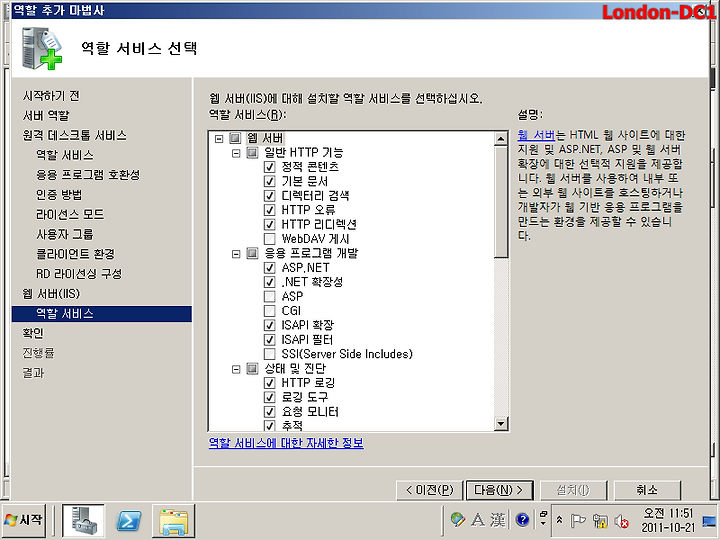The image size is (720, 540).
Task: Open the clock showing 오전 11:51
Action: [x=669, y=520]
